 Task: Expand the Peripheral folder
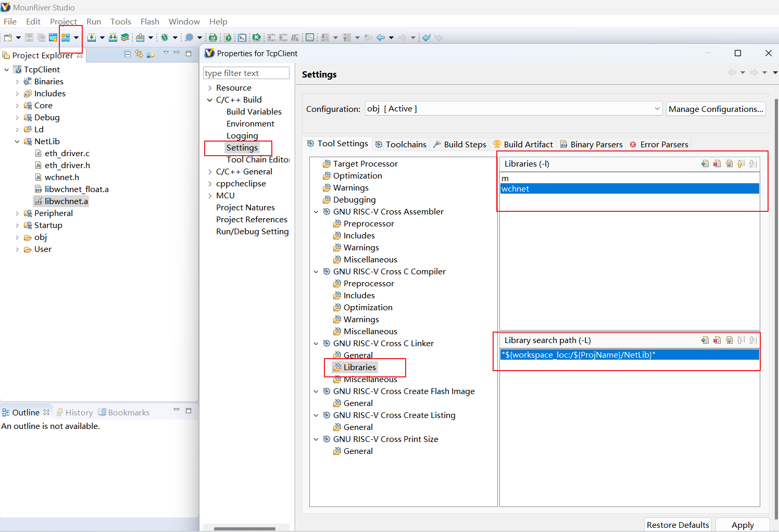tap(17, 213)
